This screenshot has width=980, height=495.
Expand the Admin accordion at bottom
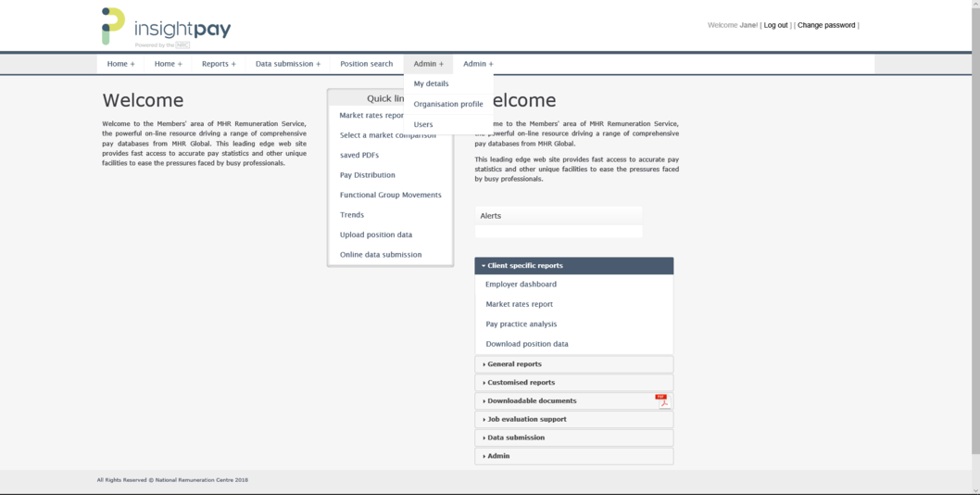click(x=498, y=456)
